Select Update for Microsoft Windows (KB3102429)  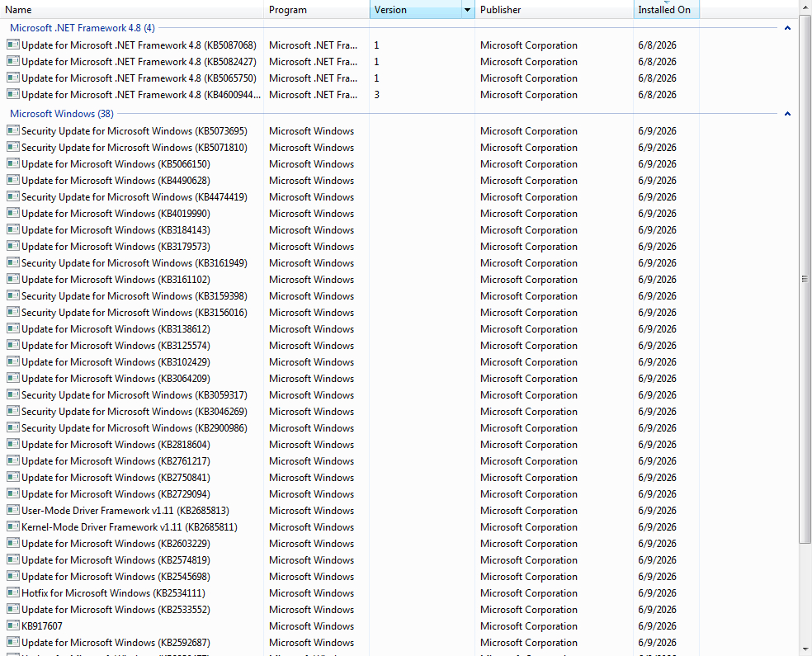(x=116, y=362)
